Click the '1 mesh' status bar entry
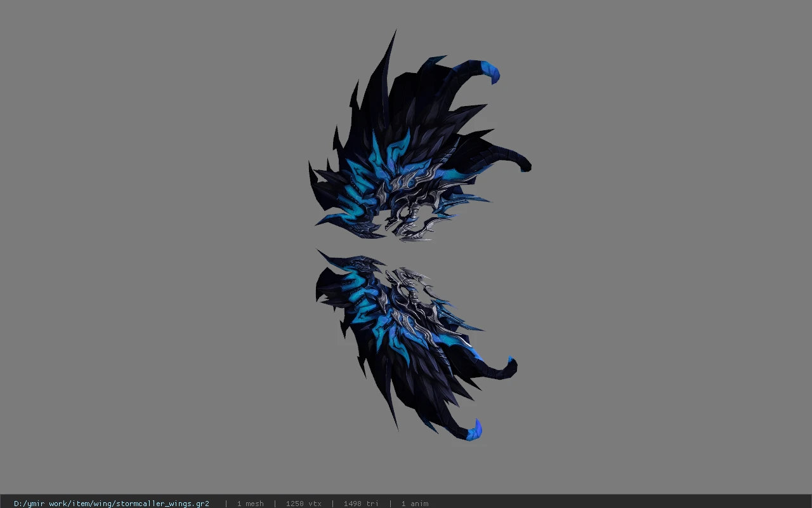This screenshot has width=812, height=508. click(250, 504)
